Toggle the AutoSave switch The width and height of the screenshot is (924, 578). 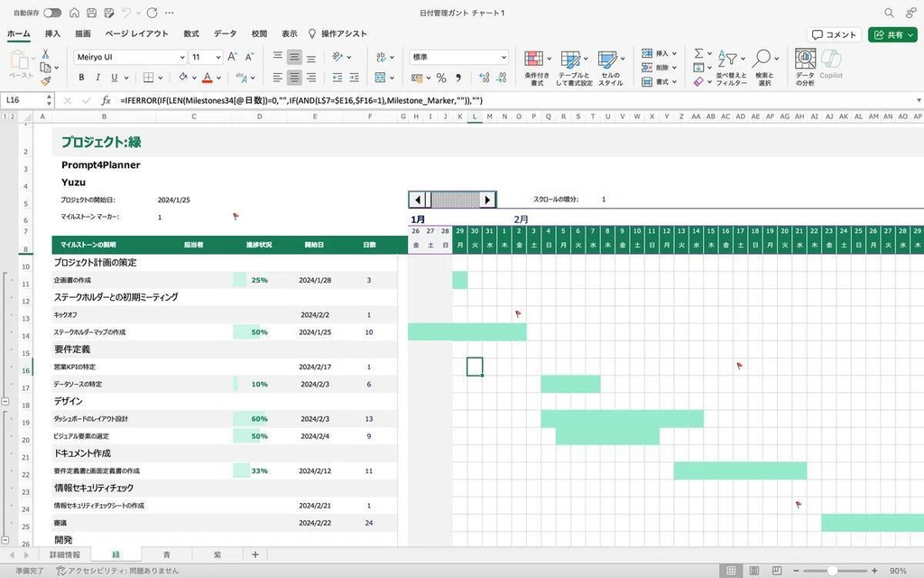pyautogui.click(x=52, y=13)
